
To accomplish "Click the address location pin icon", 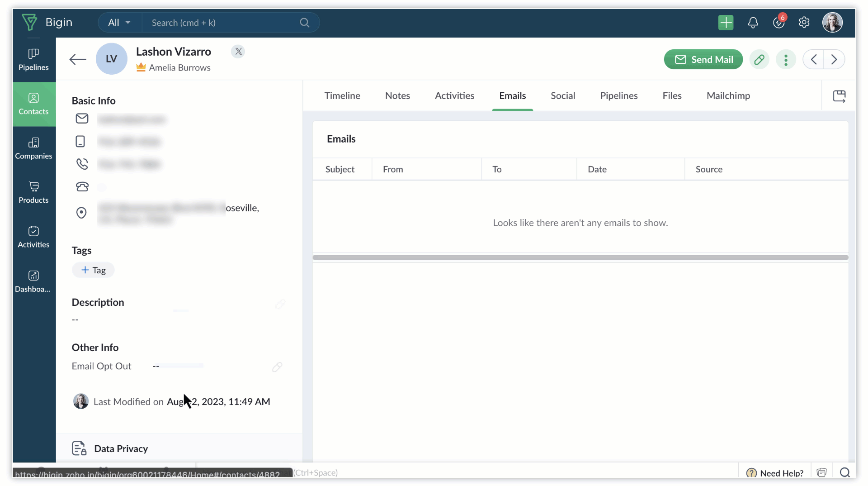I will pos(81,213).
